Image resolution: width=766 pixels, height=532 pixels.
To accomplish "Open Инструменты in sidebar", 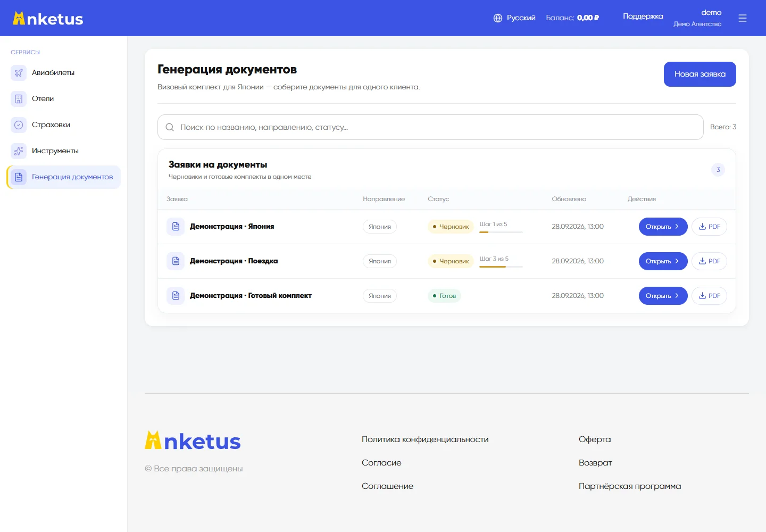I will point(64,151).
